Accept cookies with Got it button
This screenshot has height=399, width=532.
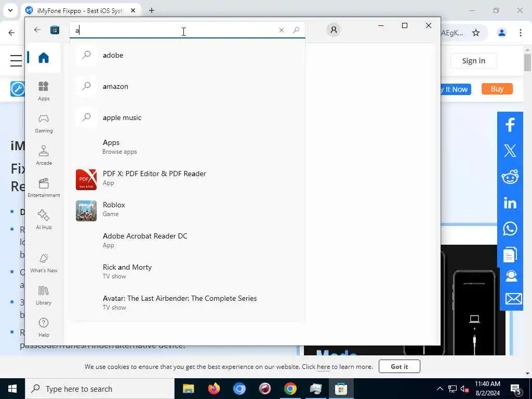400,366
